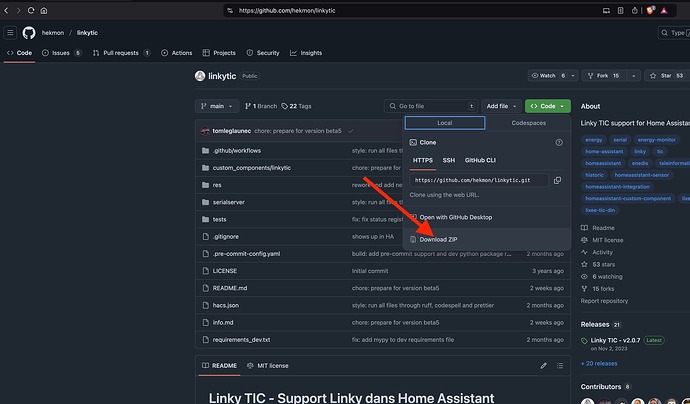Open the main branch dropdown
Viewport: 690px width, 404px height.
pos(217,106)
